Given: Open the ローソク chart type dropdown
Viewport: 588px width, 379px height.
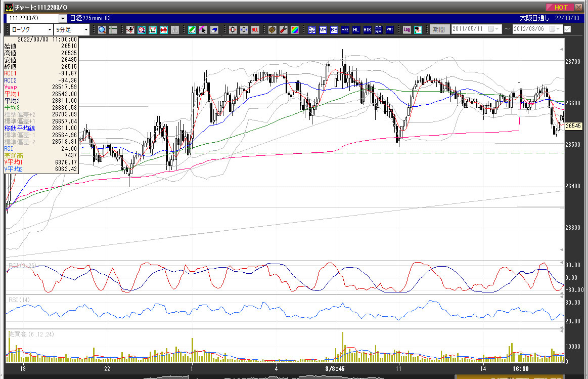Looking at the screenshot, I should coord(50,30).
